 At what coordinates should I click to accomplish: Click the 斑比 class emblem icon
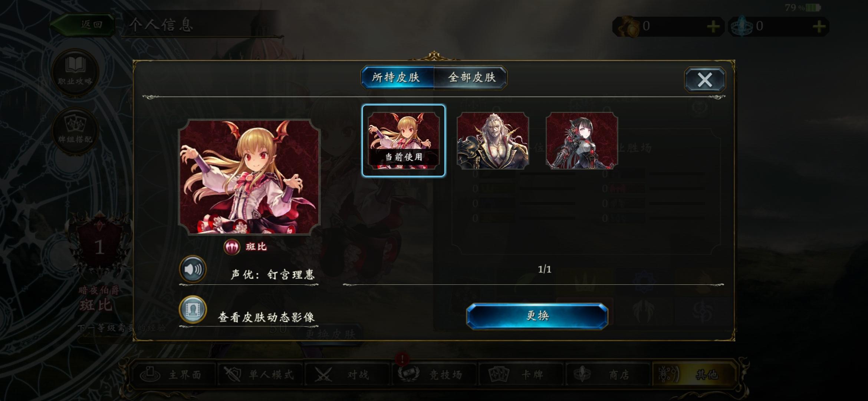232,247
